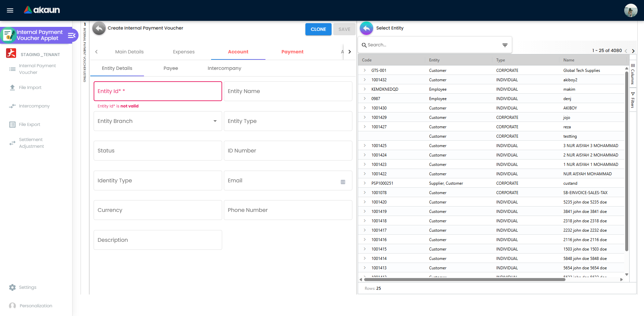Switch to the Payment tab
This screenshot has height=316, width=644.
point(292,52)
